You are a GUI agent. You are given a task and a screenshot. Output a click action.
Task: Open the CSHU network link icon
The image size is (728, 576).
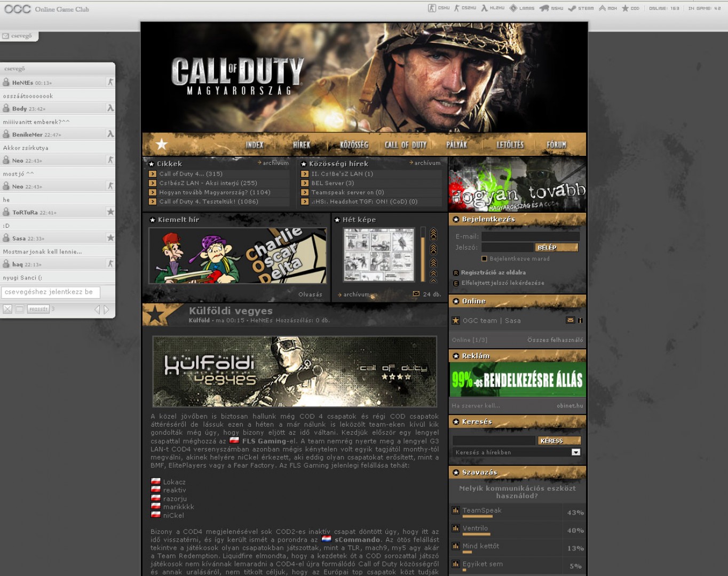(432, 8)
